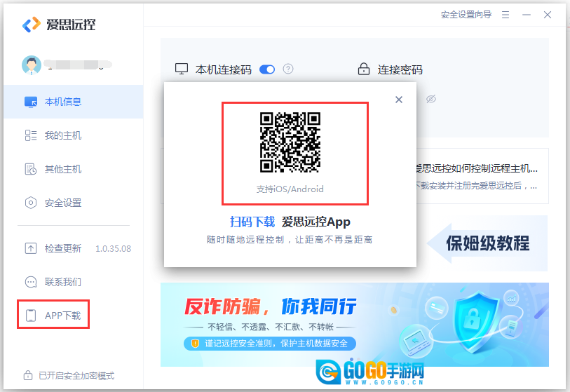
Task: Click 检查更新 to check for updates
Action: click(x=63, y=248)
